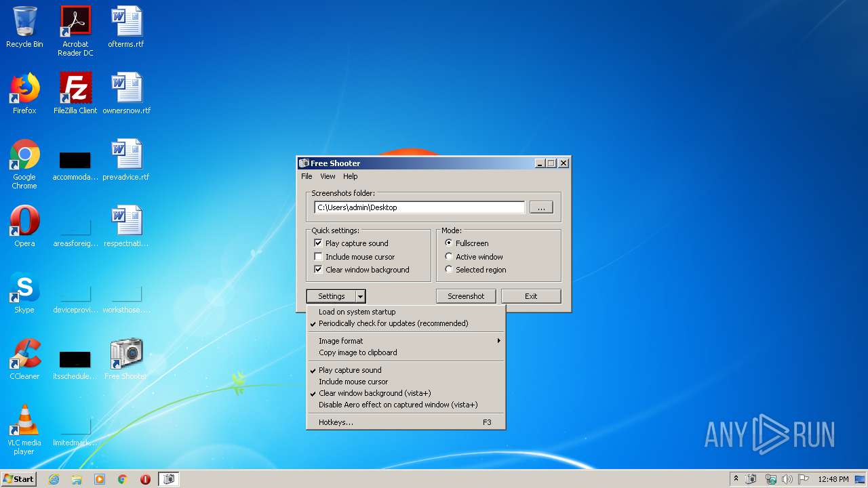
Task: Toggle Play capture sound in Settings menu
Action: tap(406, 370)
